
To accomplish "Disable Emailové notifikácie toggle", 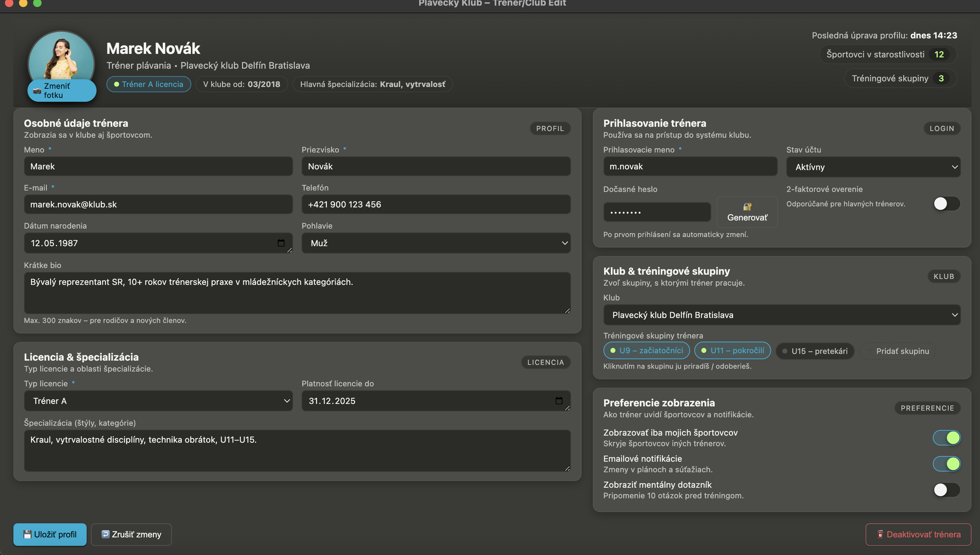I will [x=947, y=464].
